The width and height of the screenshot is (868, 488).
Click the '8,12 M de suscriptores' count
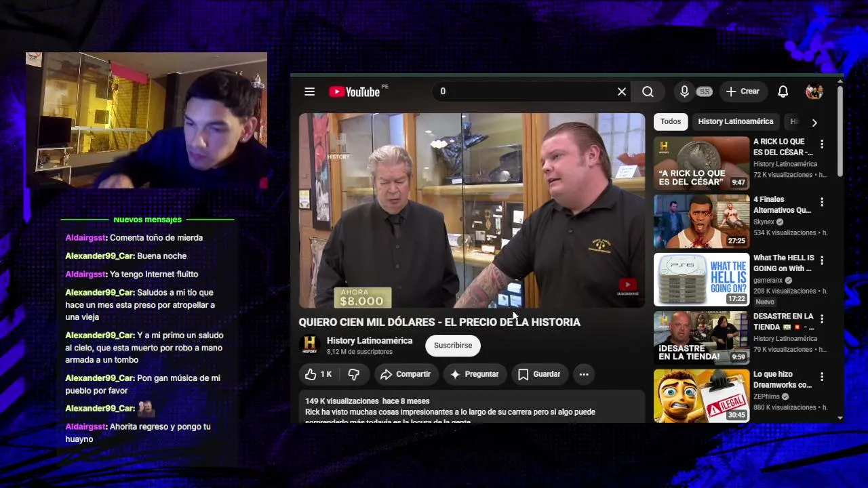click(x=359, y=352)
